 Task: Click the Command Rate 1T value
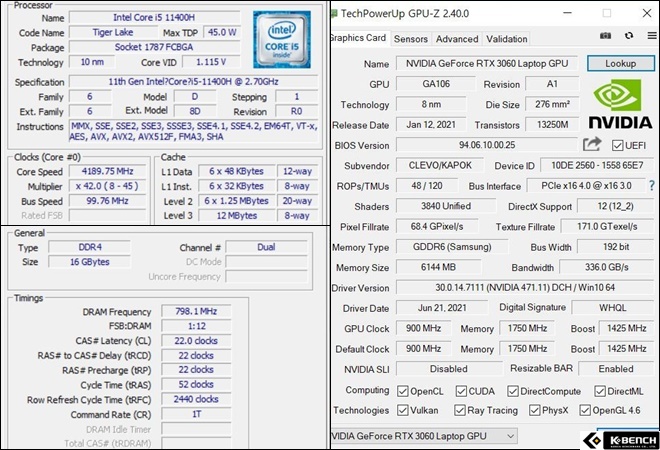click(x=196, y=414)
